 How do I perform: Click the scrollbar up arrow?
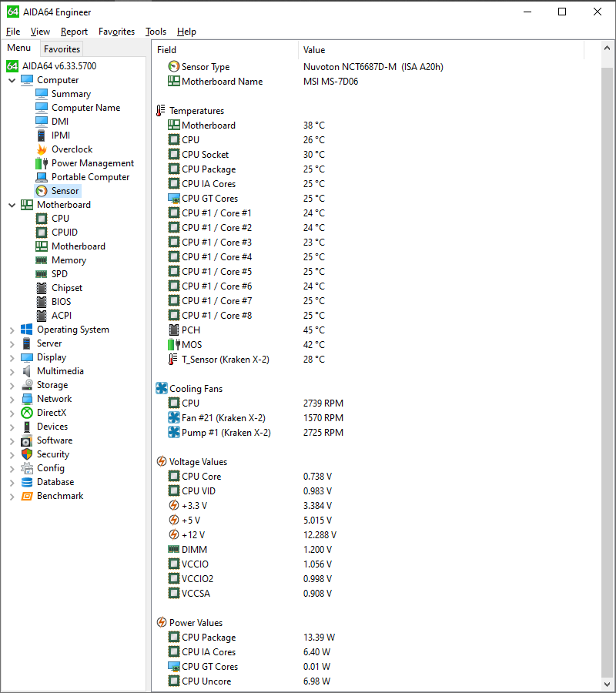(607, 49)
